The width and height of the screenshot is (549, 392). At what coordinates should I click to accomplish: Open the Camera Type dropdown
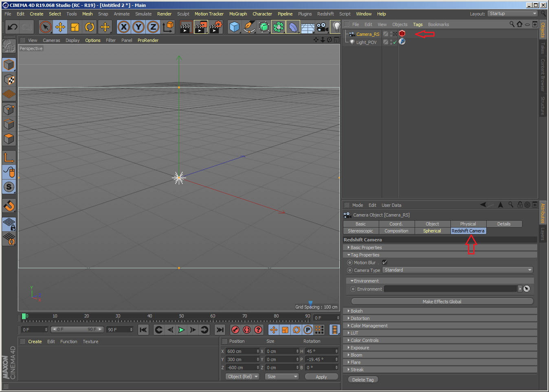coord(458,270)
